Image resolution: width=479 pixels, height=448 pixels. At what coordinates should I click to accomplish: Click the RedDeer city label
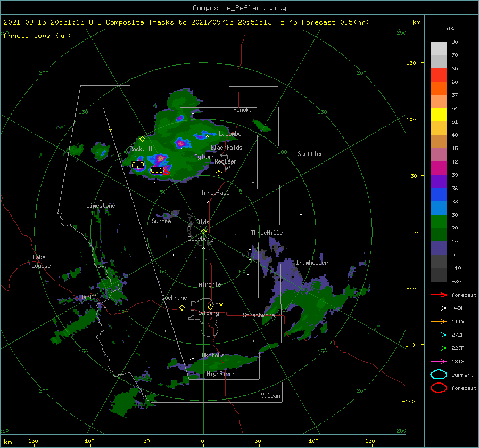coord(226,161)
